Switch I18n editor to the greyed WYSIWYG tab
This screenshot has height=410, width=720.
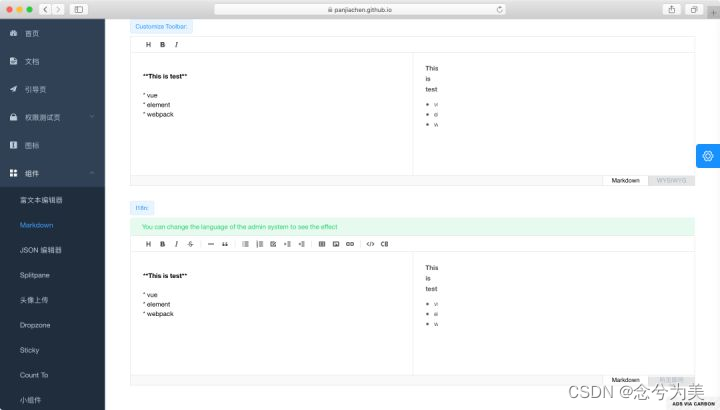[x=671, y=380]
